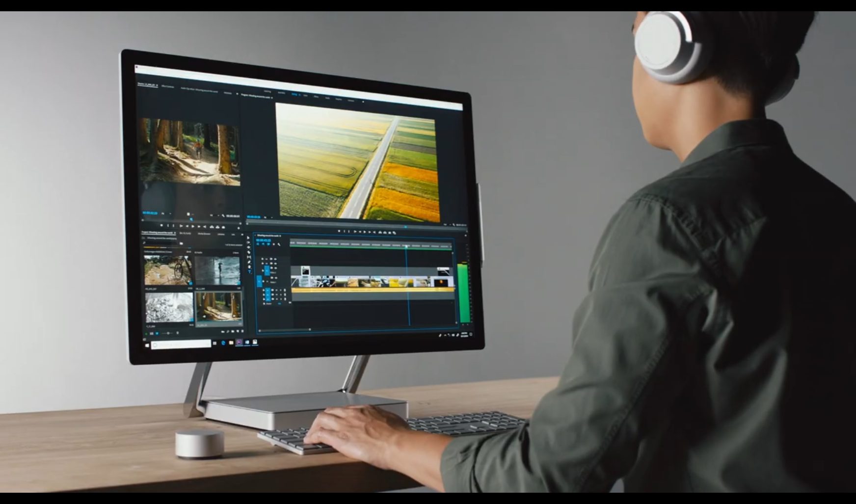Open Microsoft Edge from the taskbar

223,343
